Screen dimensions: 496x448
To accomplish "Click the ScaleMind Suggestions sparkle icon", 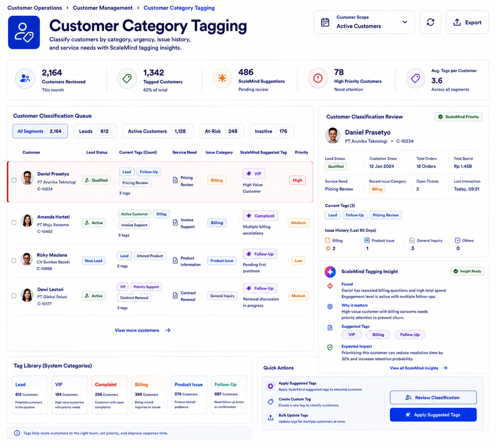I will (222, 78).
